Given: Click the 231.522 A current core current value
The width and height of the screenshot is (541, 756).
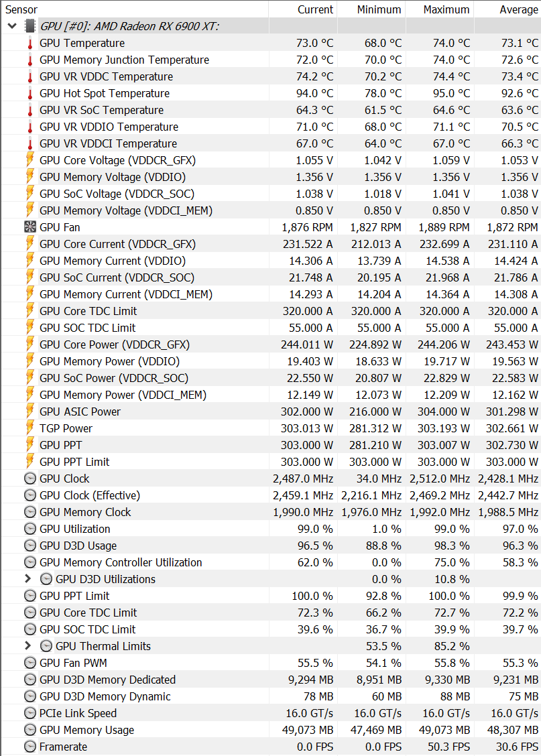Looking at the screenshot, I should click(308, 244).
